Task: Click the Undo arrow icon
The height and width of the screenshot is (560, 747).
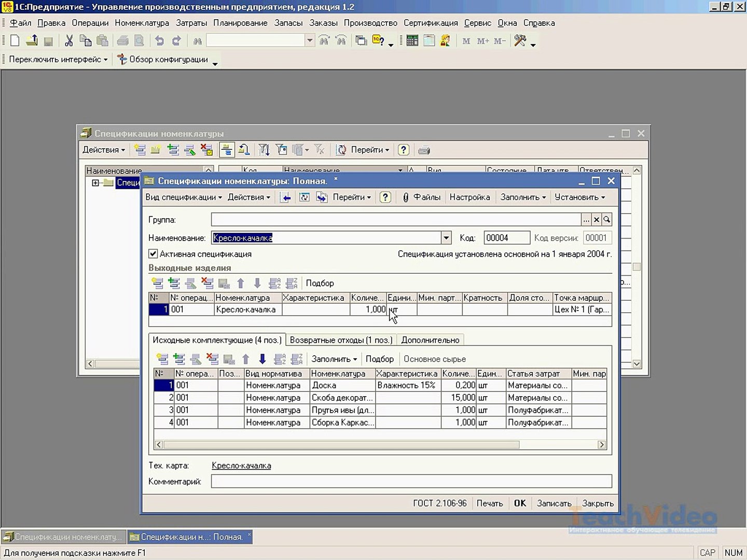Action: point(159,40)
